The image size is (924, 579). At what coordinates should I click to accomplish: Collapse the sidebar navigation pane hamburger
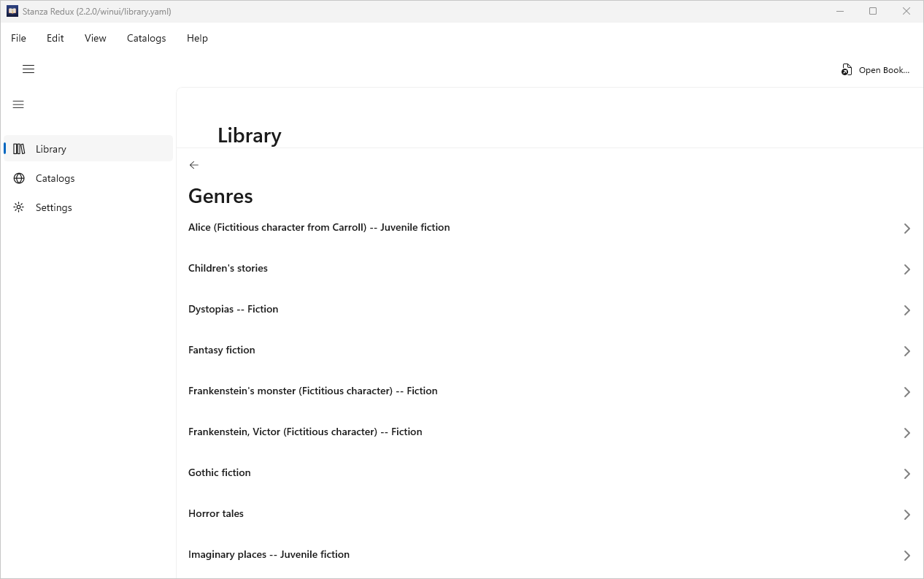(x=18, y=105)
